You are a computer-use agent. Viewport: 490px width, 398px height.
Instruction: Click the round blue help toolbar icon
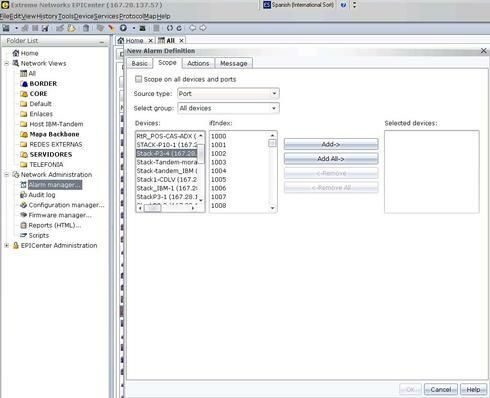click(123, 28)
